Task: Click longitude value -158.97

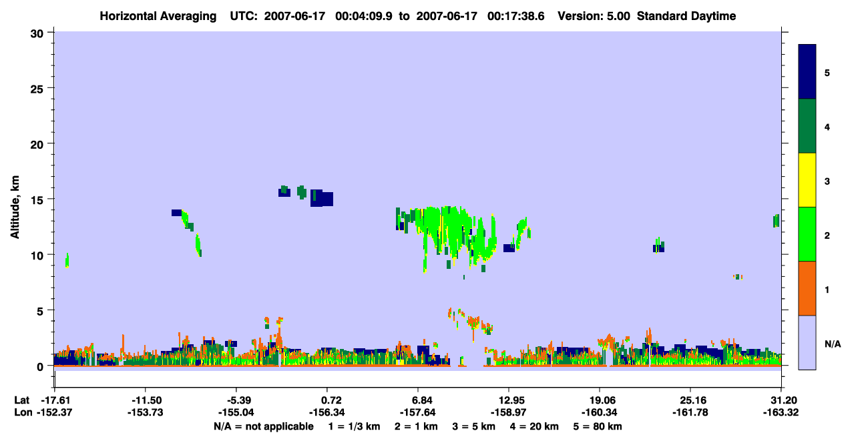Action: pyautogui.click(x=509, y=413)
